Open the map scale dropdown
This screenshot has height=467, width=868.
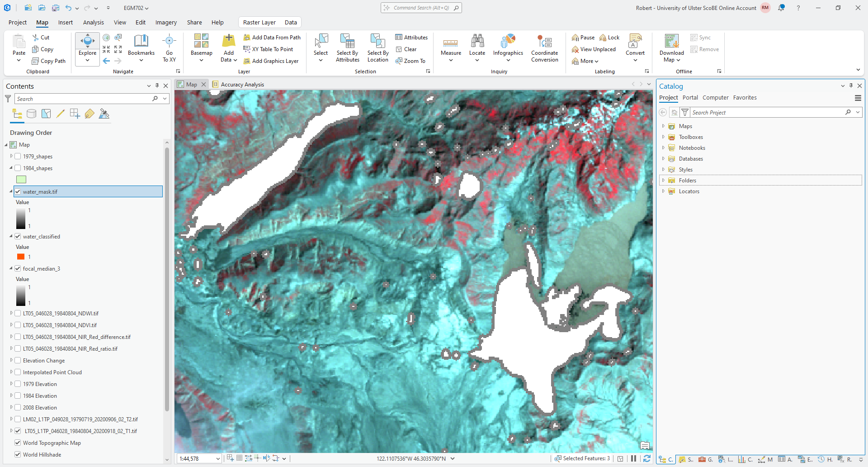click(x=218, y=458)
